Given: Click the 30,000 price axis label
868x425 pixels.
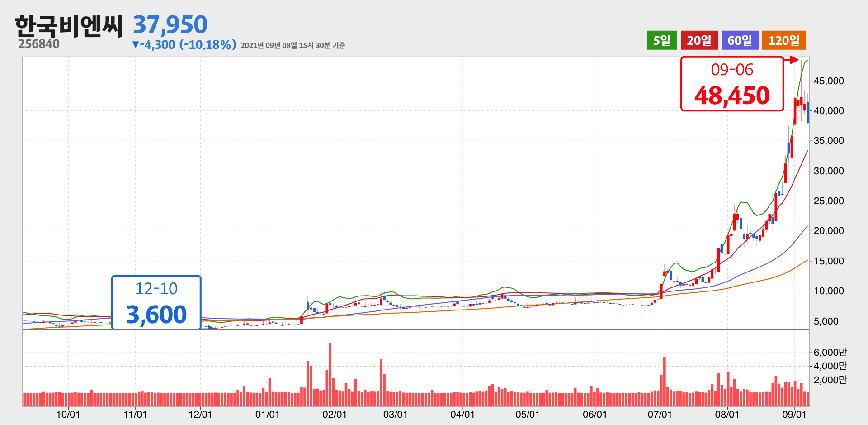Looking at the screenshot, I should pos(829,171).
